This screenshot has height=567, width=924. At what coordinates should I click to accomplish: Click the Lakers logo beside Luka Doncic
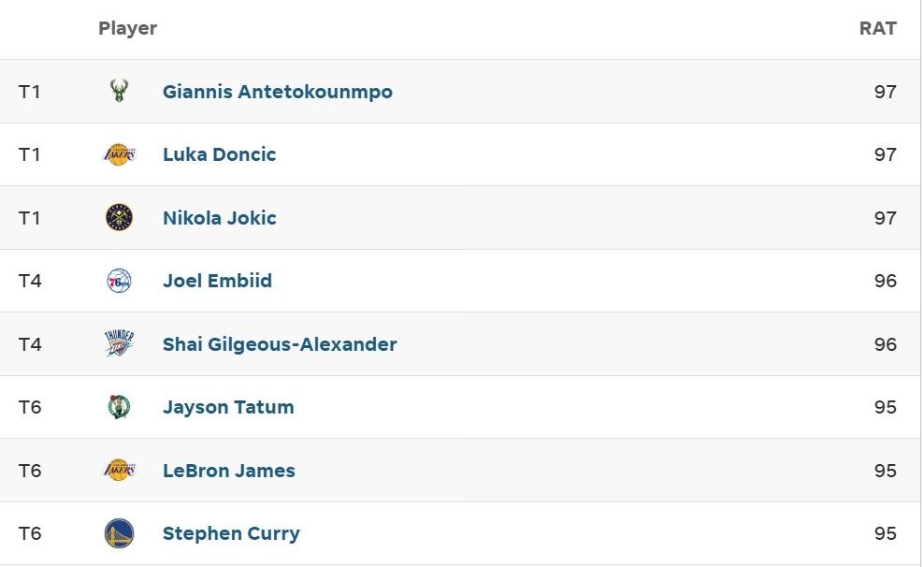119,154
